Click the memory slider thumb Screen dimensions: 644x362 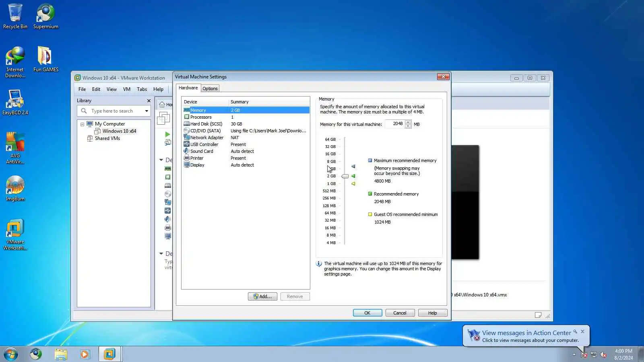pyautogui.click(x=345, y=176)
